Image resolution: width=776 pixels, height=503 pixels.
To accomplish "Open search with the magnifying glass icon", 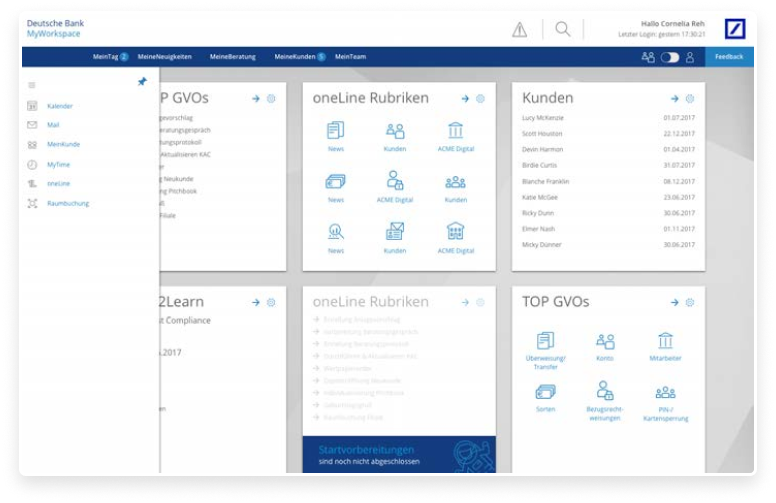I will point(563,30).
